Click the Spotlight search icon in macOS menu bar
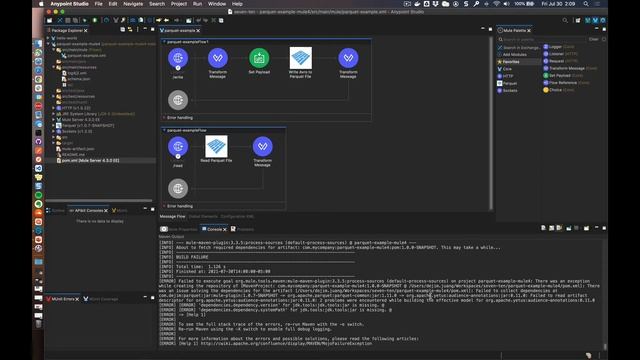Screen dimensions: 640x360 point(586,4)
